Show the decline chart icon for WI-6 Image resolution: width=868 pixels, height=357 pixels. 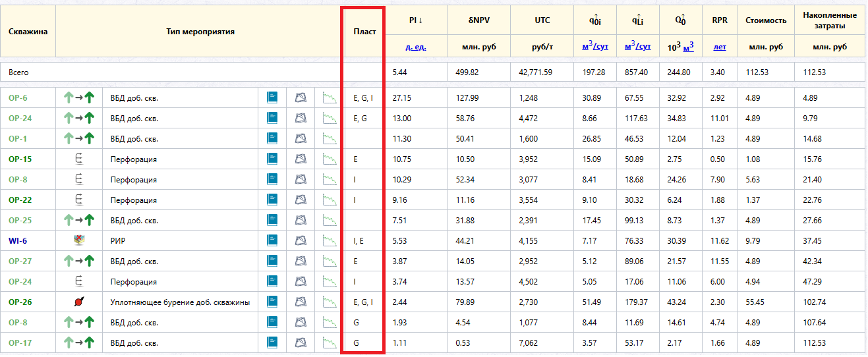tap(329, 240)
